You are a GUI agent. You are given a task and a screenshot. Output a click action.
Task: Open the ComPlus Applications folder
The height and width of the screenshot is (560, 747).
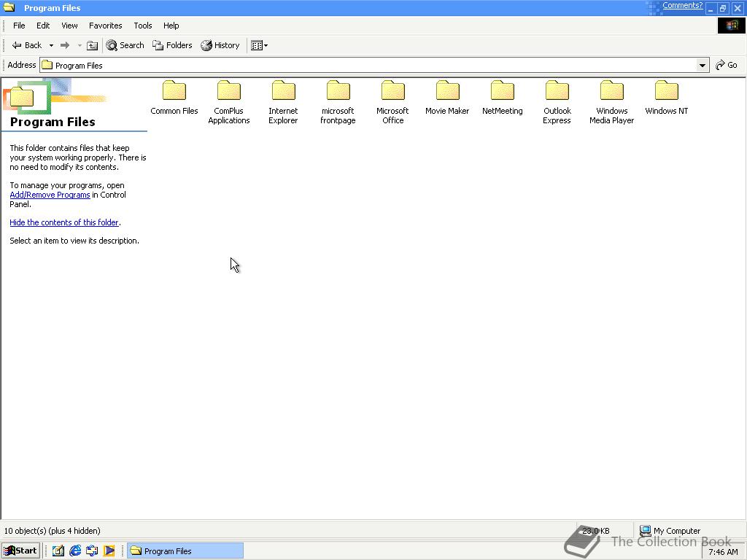click(228, 102)
